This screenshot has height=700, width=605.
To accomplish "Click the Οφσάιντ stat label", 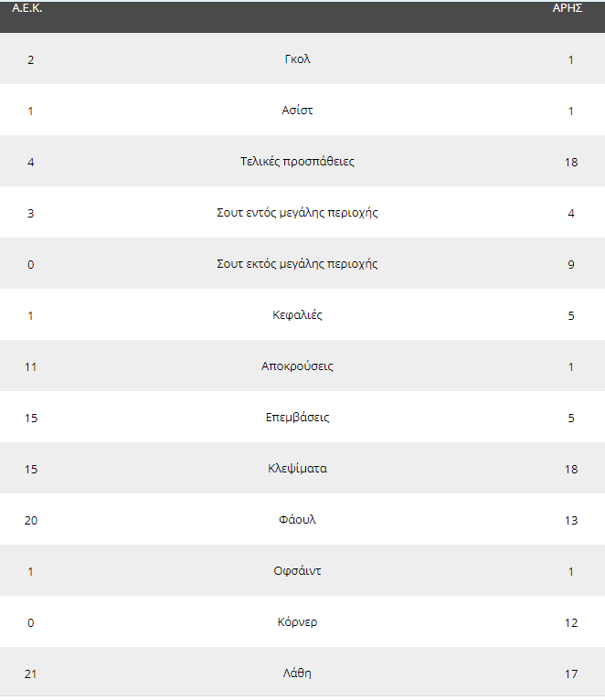I will click(297, 571).
